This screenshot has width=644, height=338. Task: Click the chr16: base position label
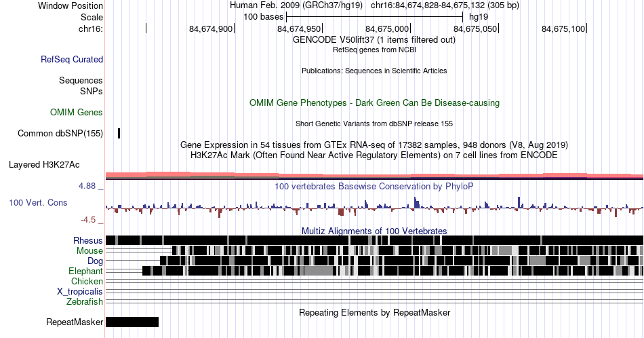click(91, 29)
